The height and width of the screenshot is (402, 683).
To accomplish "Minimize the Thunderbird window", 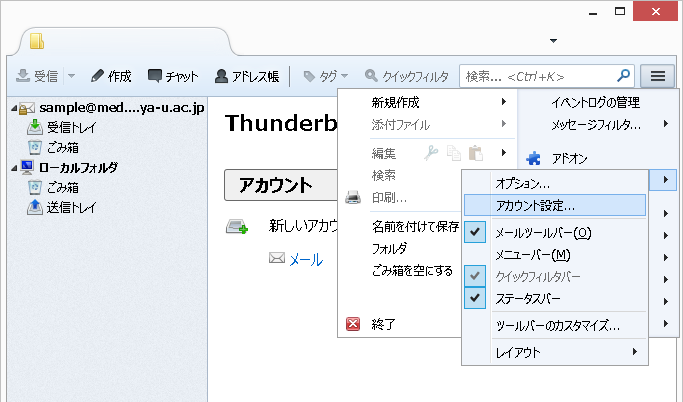I will click(x=592, y=13).
